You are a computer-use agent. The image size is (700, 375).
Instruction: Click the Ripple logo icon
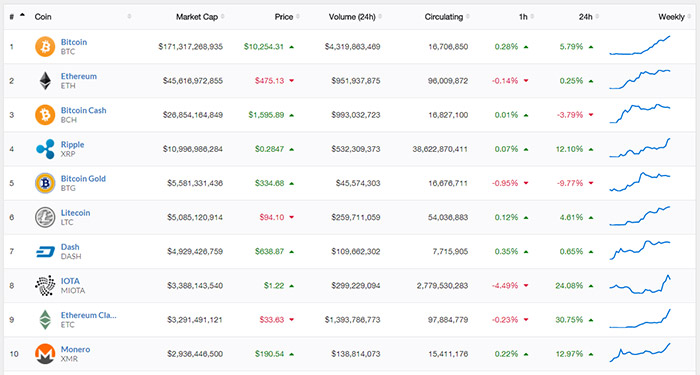[45, 149]
